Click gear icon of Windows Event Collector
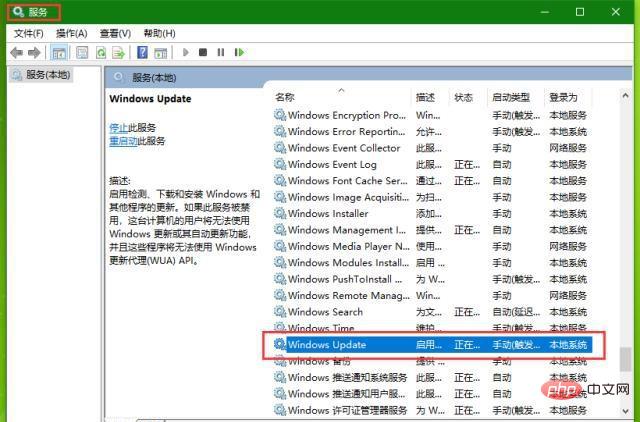The height and width of the screenshot is (422, 640). tap(280, 148)
